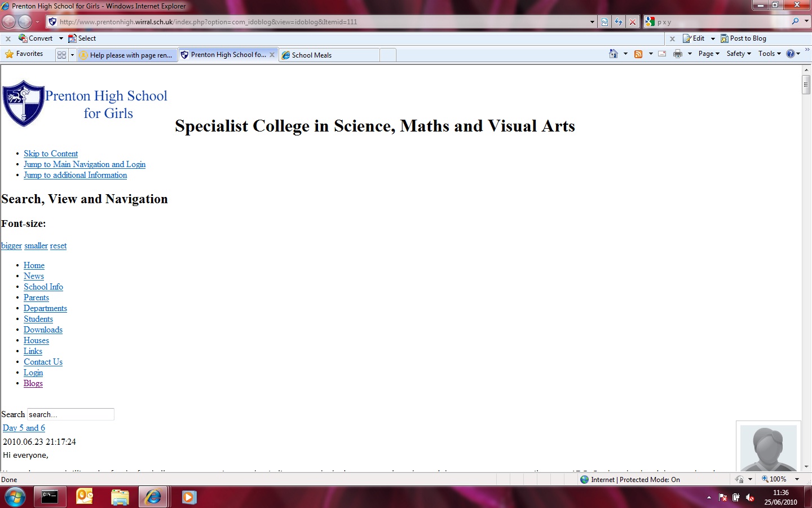The height and width of the screenshot is (508, 812).
Task: Expand the Page menu dropdown
Action: 709,54
